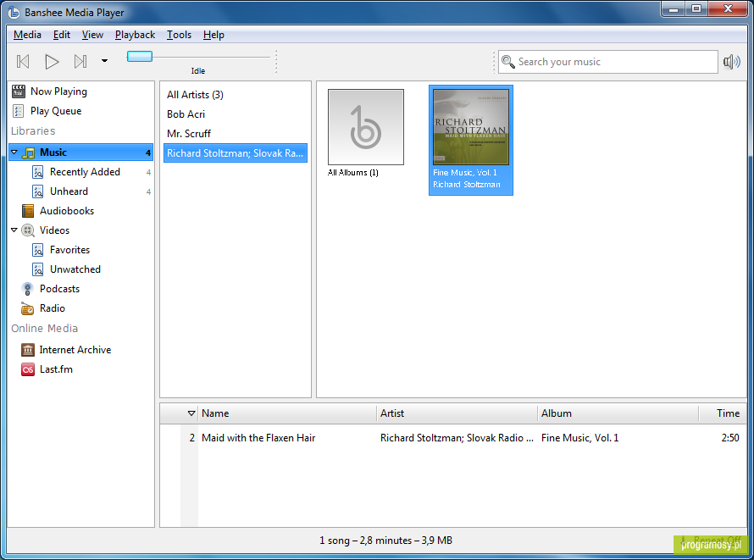Click the volume speaker icon
Image resolution: width=754 pixels, height=560 pixels.
731,62
